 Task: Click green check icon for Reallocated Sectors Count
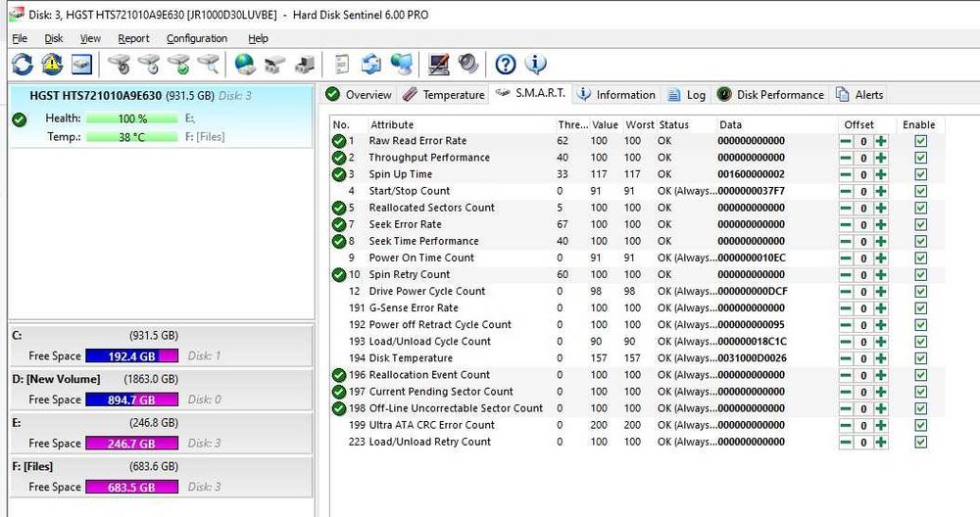click(x=339, y=208)
